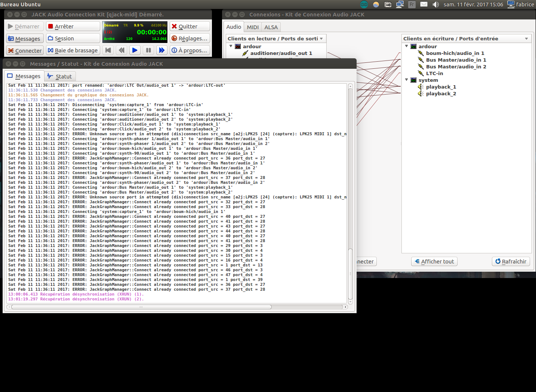The height and width of the screenshot is (392, 536).
Task: Collapse the system client in input list
Action: tap(406, 80)
